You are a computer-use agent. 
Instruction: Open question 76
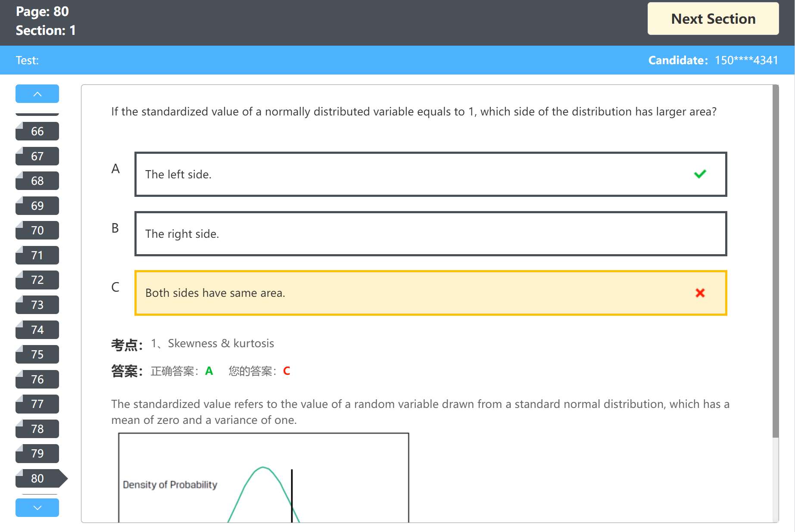point(37,380)
